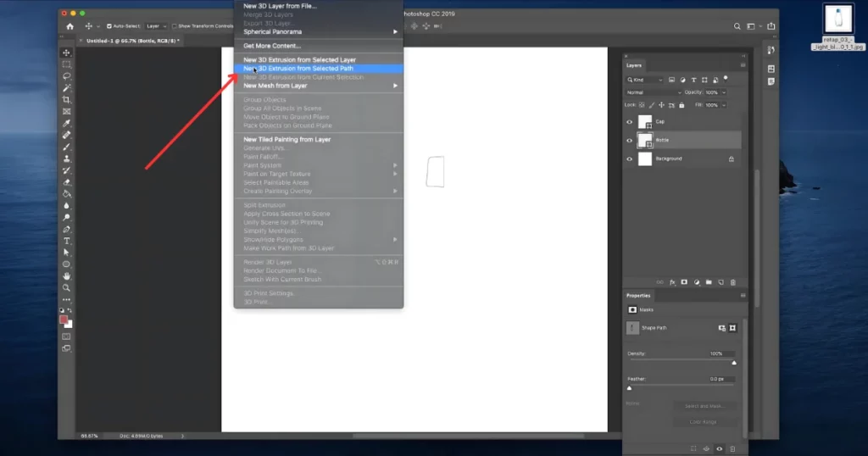868x456 pixels.
Task: Switch to the Untitled-1 document tab
Action: (132, 41)
